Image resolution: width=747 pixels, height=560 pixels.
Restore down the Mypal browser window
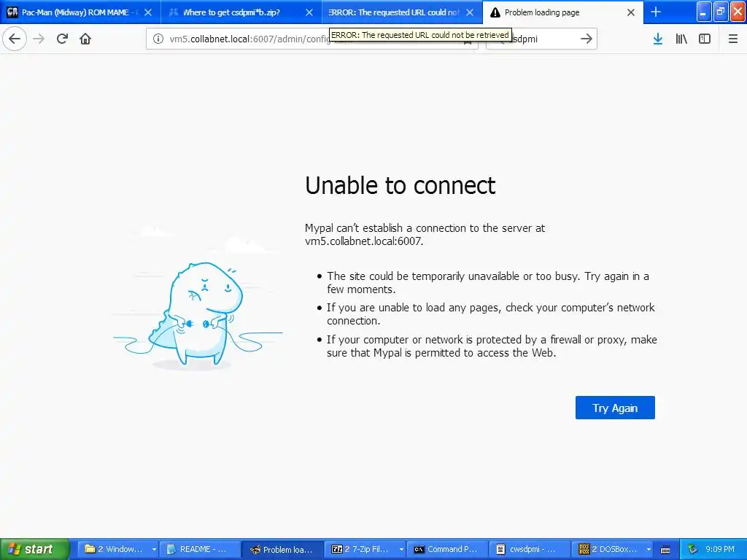pos(721,12)
